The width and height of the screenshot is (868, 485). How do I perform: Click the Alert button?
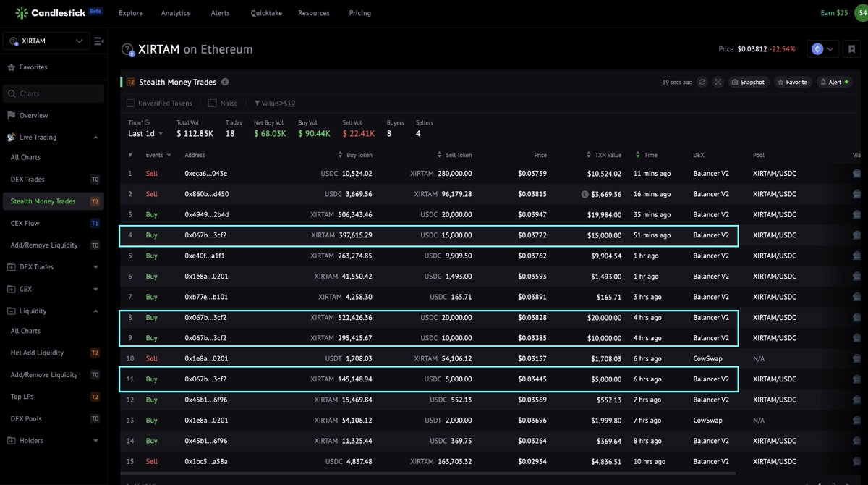coord(834,82)
